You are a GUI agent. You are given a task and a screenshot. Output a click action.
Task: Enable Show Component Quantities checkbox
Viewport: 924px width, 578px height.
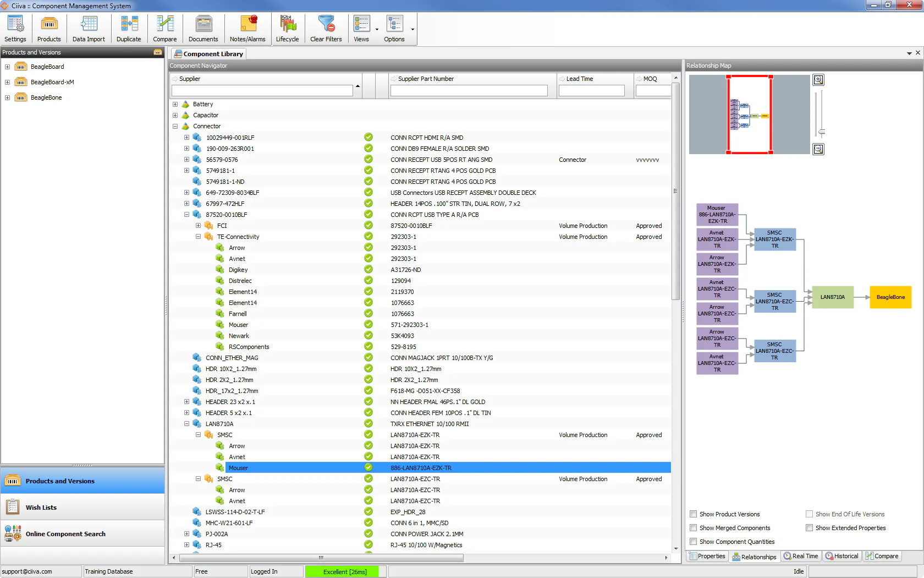coord(694,542)
